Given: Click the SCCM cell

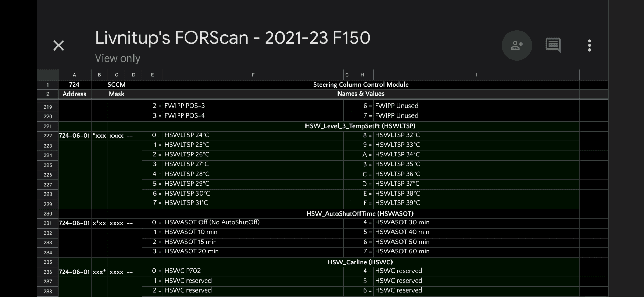Looking at the screenshot, I should (117, 85).
